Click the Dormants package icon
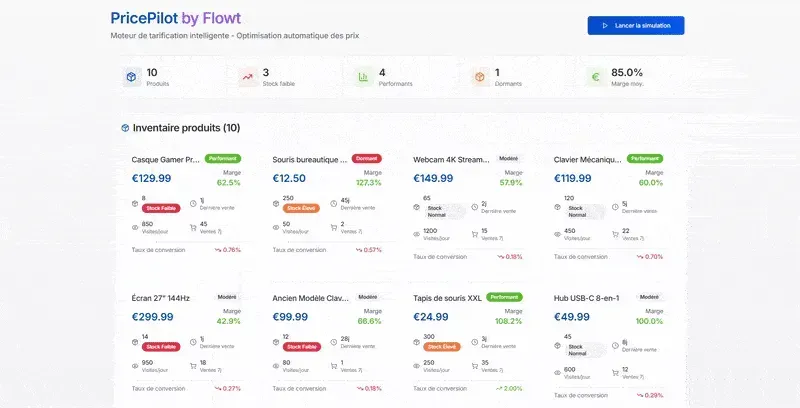The width and height of the screenshot is (800, 408). [480, 77]
